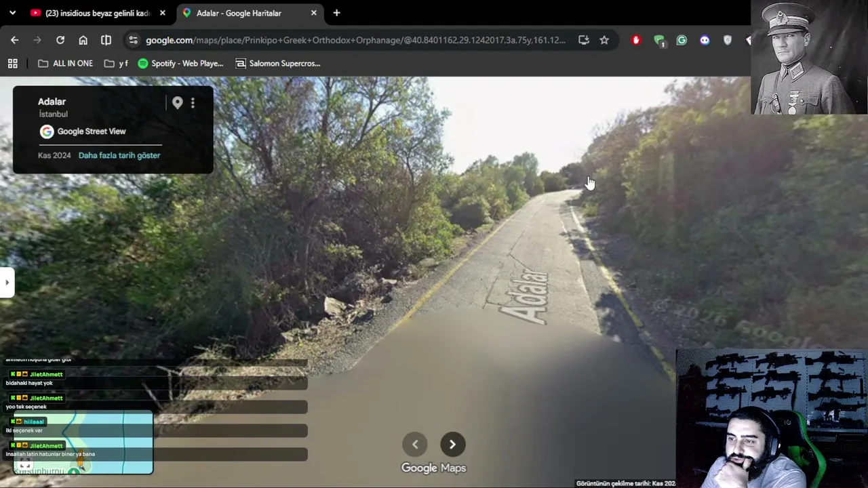Click the 'Kas 2024' date label
The image size is (868, 488).
(54, 155)
